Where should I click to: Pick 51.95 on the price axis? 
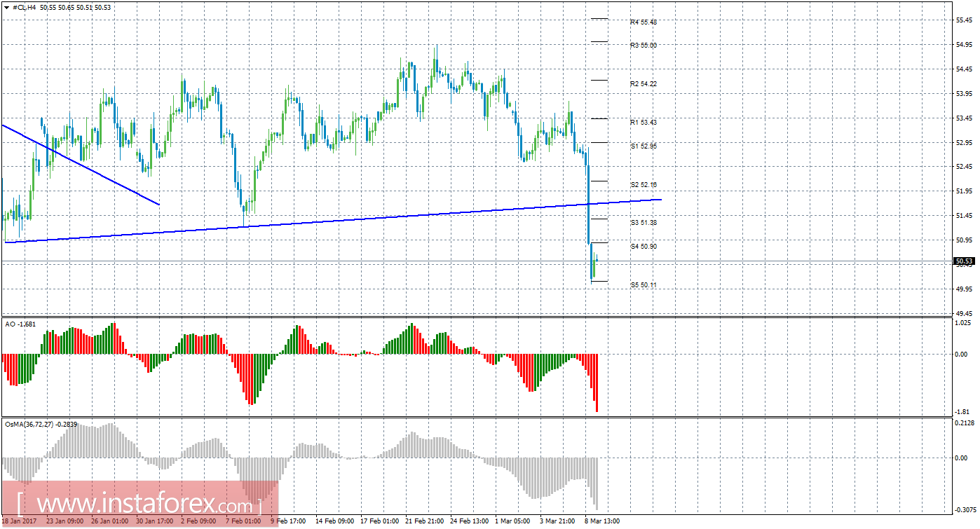[x=965, y=191]
